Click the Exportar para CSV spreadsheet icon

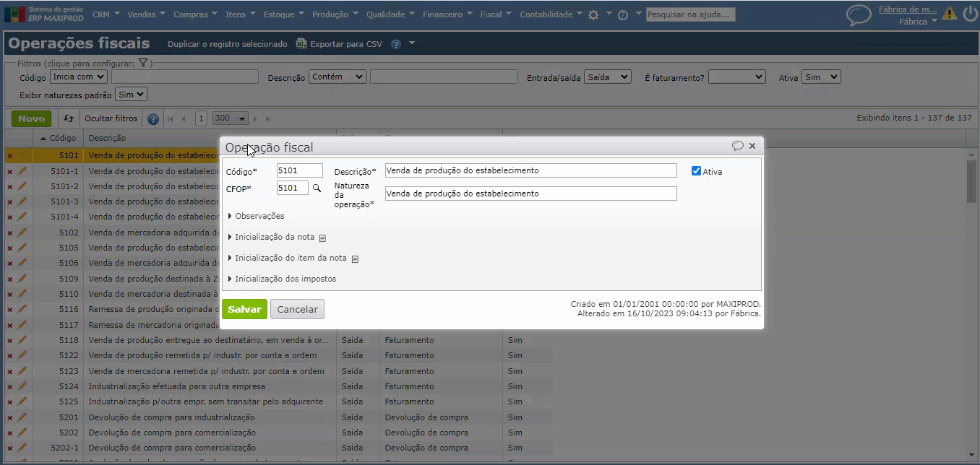[x=301, y=44]
